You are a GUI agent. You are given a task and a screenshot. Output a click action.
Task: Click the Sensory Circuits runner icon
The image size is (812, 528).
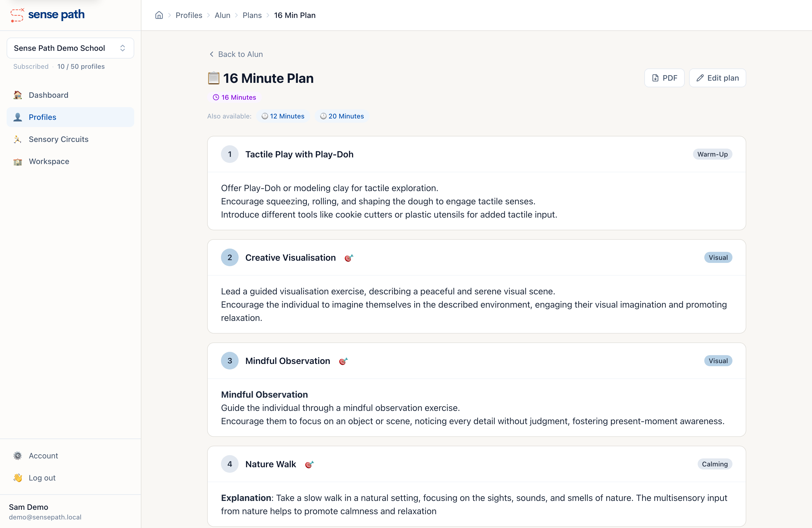pos(18,139)
